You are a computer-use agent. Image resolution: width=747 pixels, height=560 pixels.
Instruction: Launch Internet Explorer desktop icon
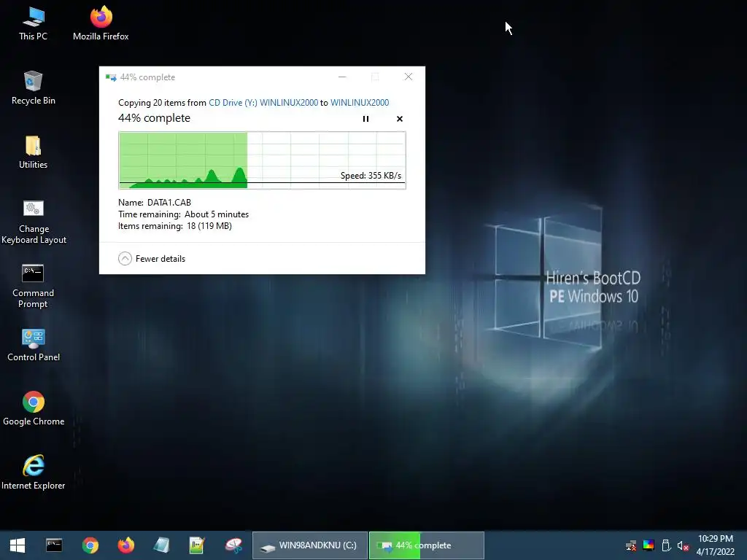tap(34, 472)
